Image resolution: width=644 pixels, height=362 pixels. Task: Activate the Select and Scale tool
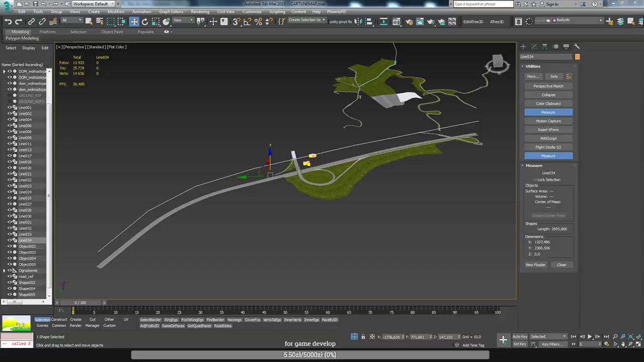(156, 22)
